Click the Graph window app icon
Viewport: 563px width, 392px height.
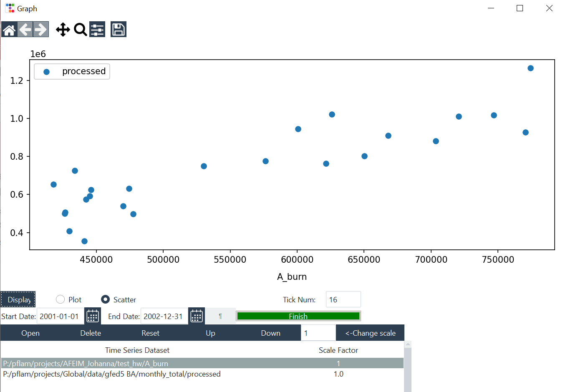coord(10,8)
